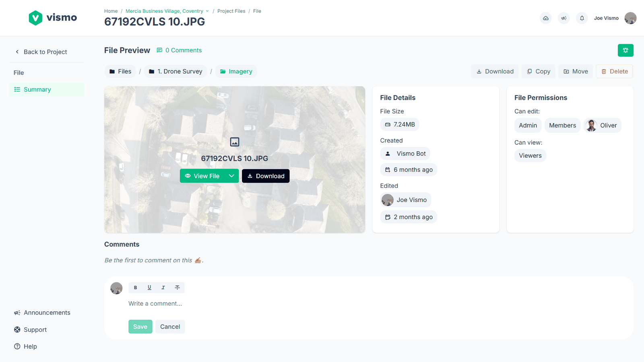Viewport: 644px width, 362px height.
Task: Click View File button
Action: point(202,176)
